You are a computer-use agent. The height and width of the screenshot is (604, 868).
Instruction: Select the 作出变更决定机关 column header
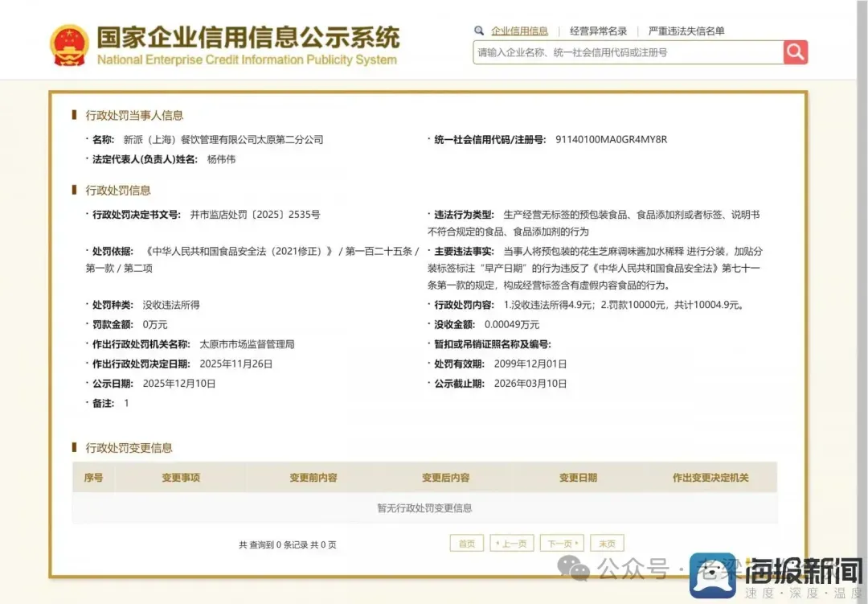[x=710, y=477]
